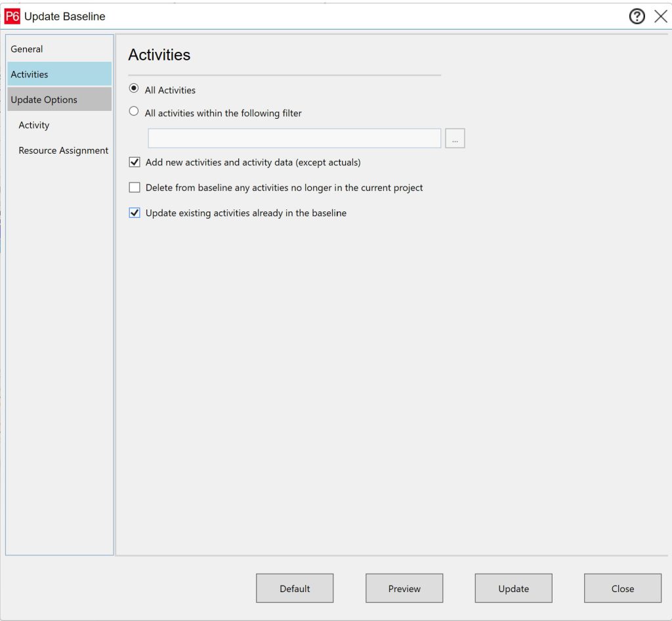Image resolution: width=672 pixels, height=621 pixels.
Task: Uncheck Update existing activities already in baseline
Action: coord(135,213)
